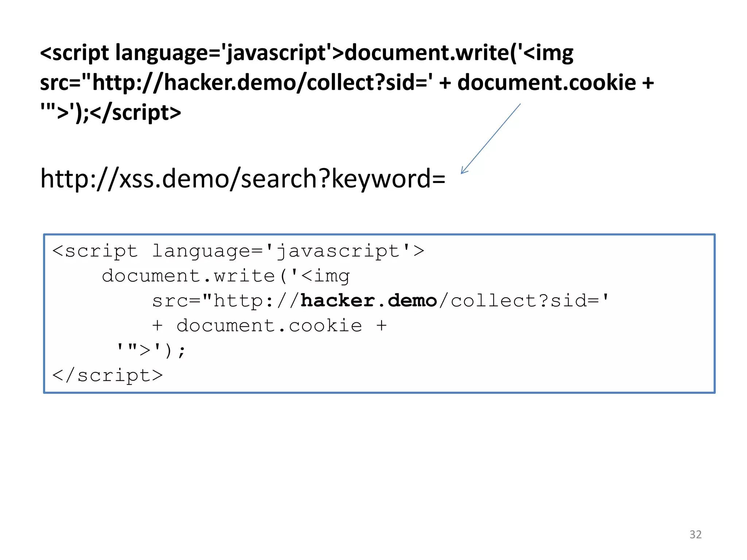The height and width of the screenshot is (560, 747).
Task: Click the closing '</script>' line in code box
Action: tap(108, 376)
